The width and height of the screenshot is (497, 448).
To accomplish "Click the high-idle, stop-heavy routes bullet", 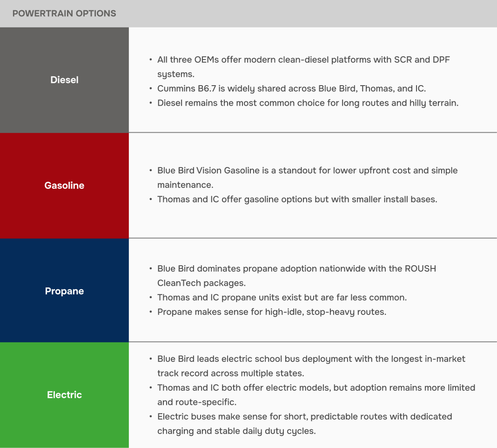I will click(x=272, y=312).
